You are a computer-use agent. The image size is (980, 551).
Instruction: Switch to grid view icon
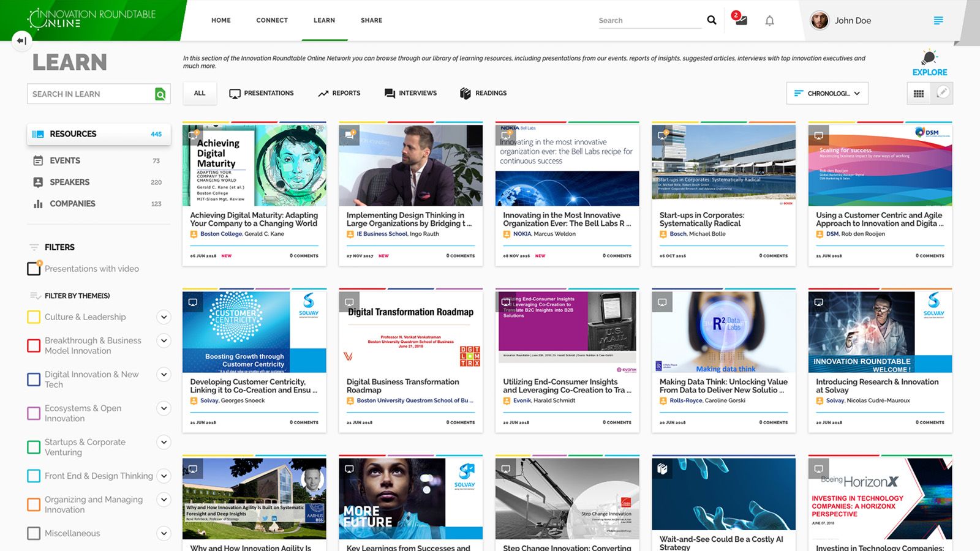(918, 94)
